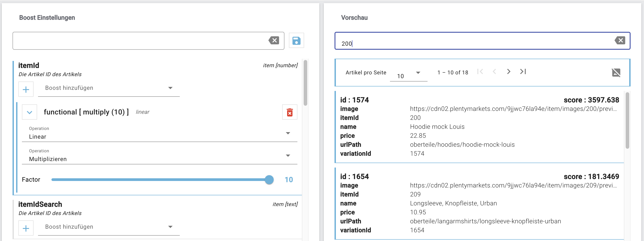Click the urlPath oberteile/langarmshirts/longsleeve-knopfleiste-urban

click(485, 221)
